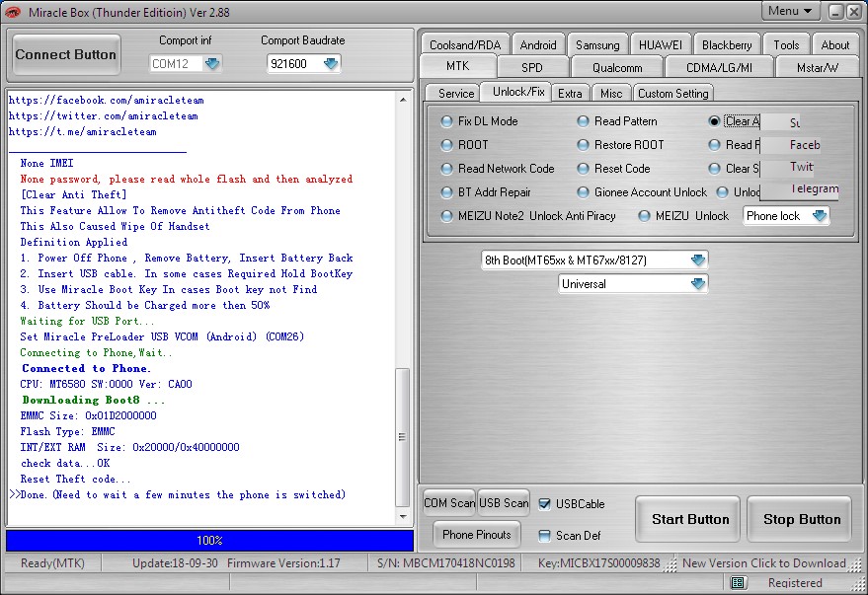This screenshot has height=595, width=868.
Task: Open the Universal model dropdown
Action: coord(698,283)
